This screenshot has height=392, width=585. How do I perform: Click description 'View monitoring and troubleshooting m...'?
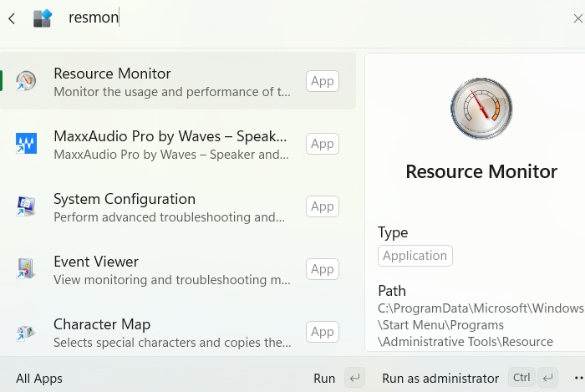point(171,280)
